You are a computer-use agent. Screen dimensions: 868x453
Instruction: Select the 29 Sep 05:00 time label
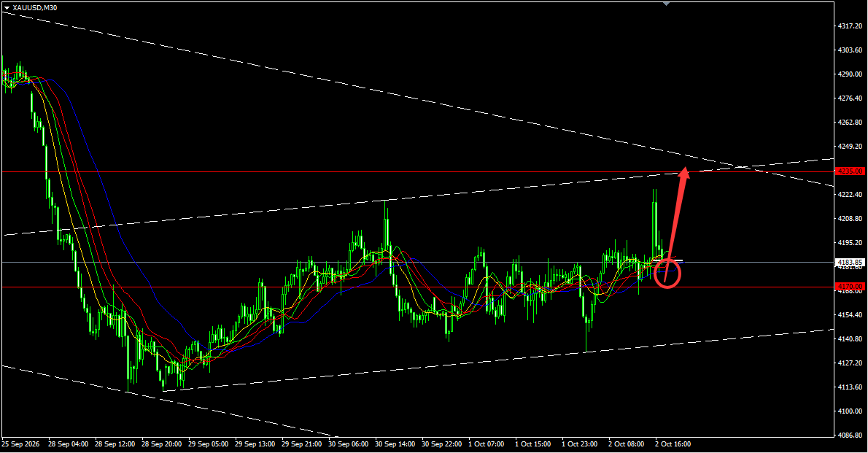(208, 444)
